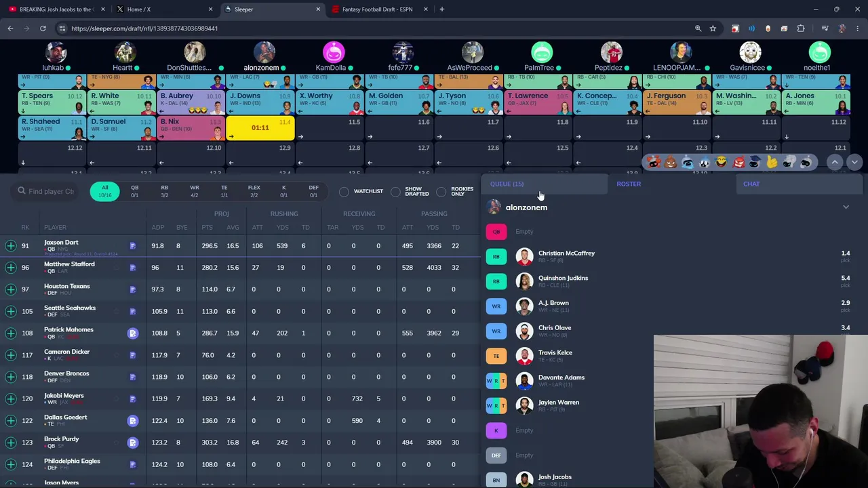Sort player table by ADP column

pyautogui.click(x=157, y=228)
